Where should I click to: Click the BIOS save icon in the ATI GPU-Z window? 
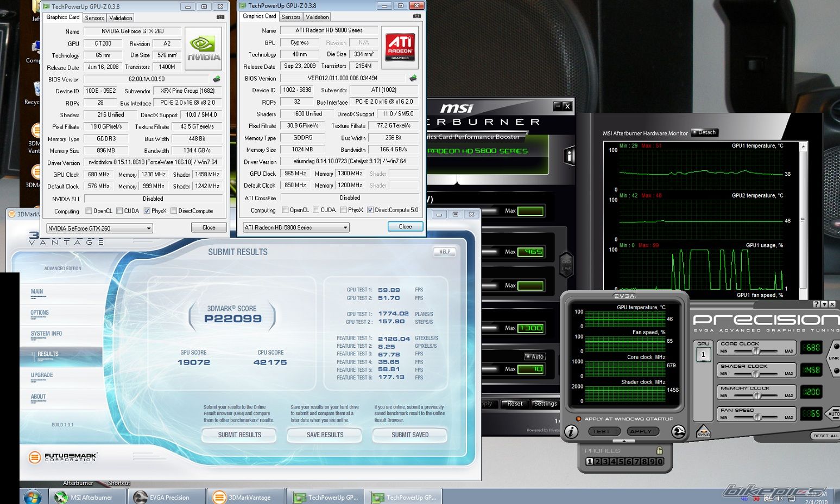(x=413, y=78)
